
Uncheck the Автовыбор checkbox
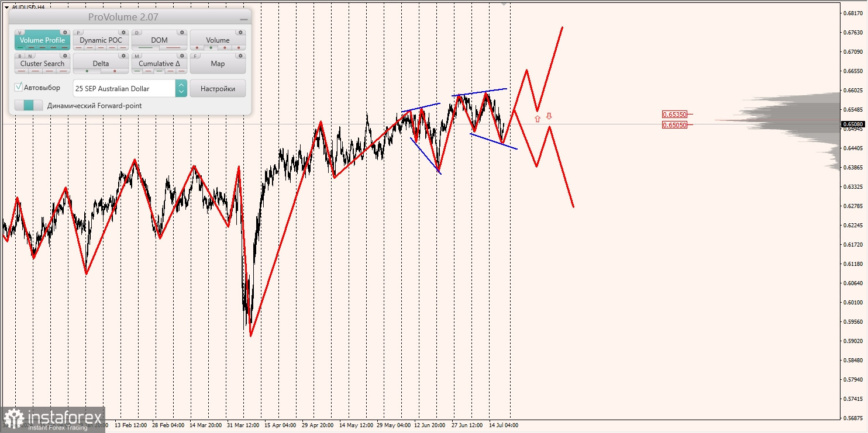[19, 87]
